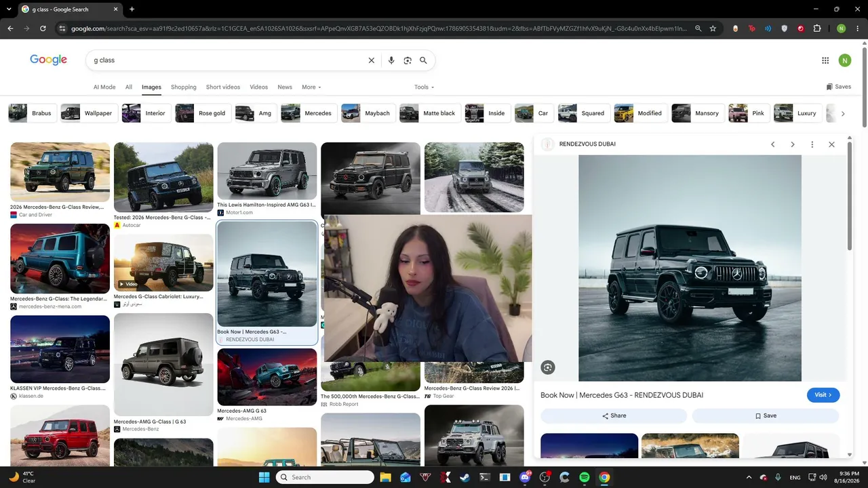This screenshot has width=868, height=488.
Task: Go back to the previous page
Action: pyautogui.click(x=10, y=28)
